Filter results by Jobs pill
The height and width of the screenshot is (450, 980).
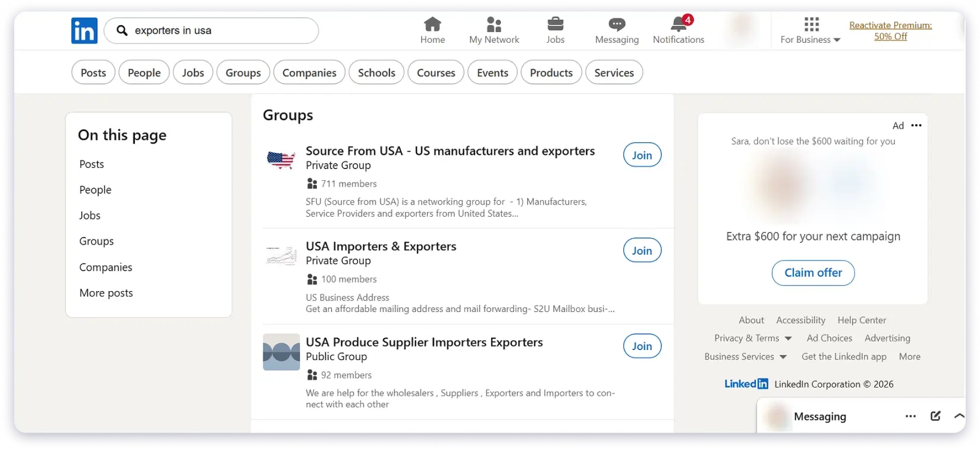click(193, 73)
